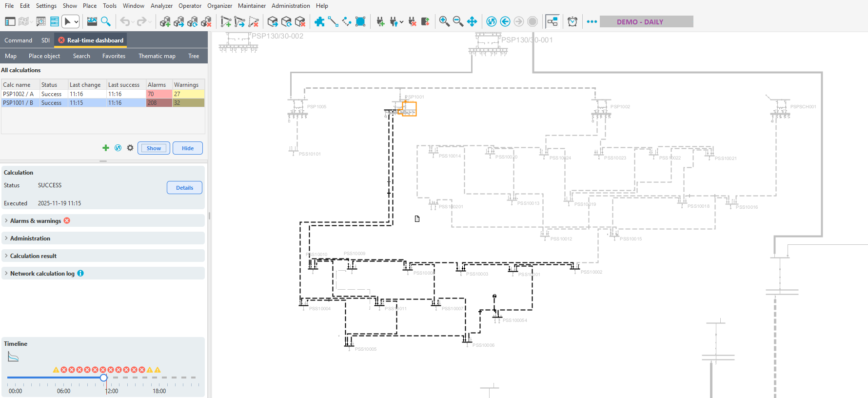Click the Details button
The image size is (868, 398).
pos(184,188)
